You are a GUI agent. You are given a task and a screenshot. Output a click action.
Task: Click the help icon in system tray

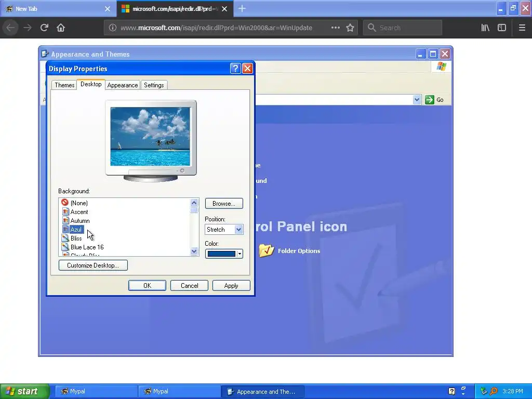451,391
